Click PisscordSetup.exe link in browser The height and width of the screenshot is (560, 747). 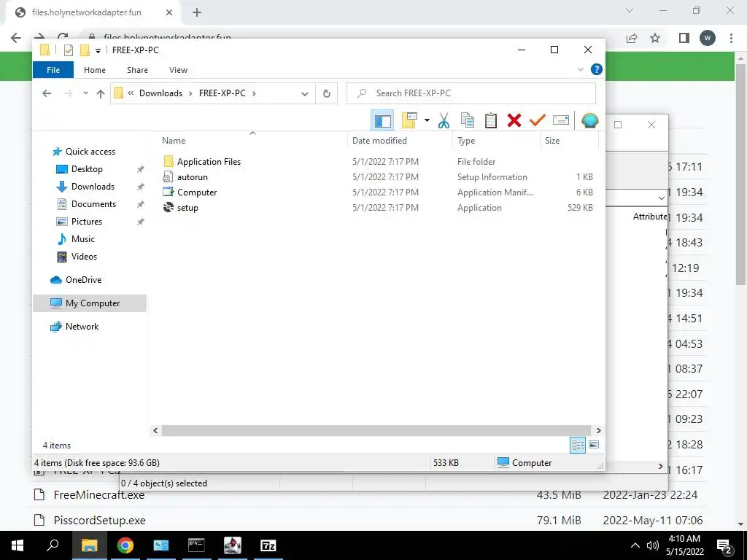(99, 521)
